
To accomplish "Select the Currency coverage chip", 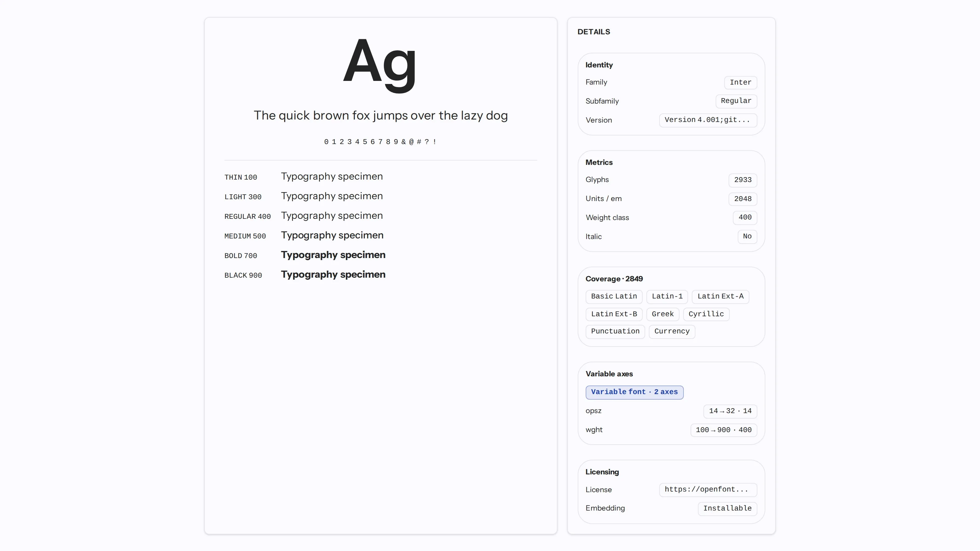I will point(672,332).
